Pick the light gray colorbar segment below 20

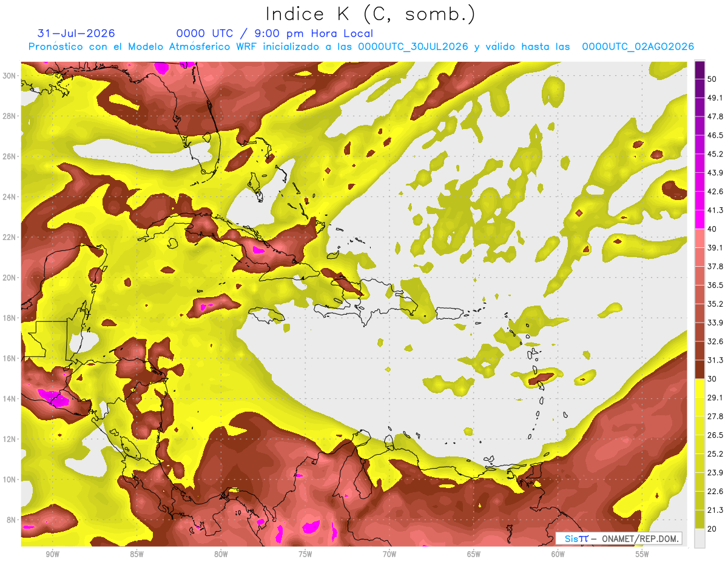699,538
